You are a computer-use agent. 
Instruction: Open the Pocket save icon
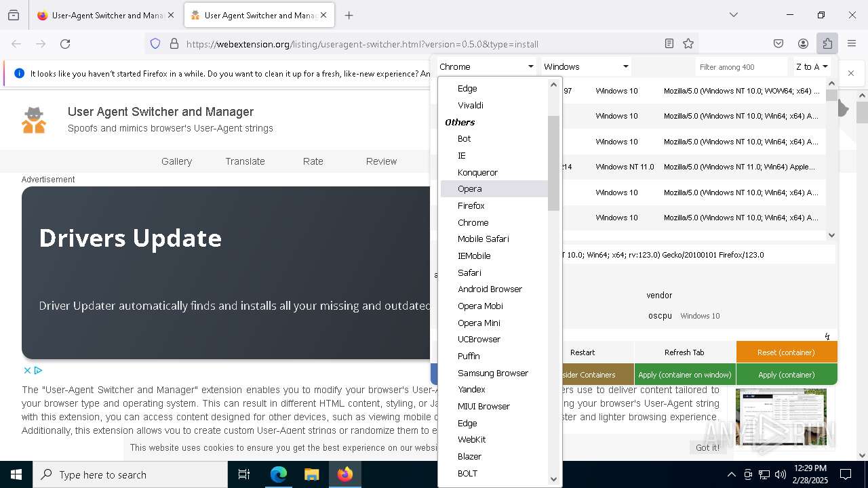778,44
